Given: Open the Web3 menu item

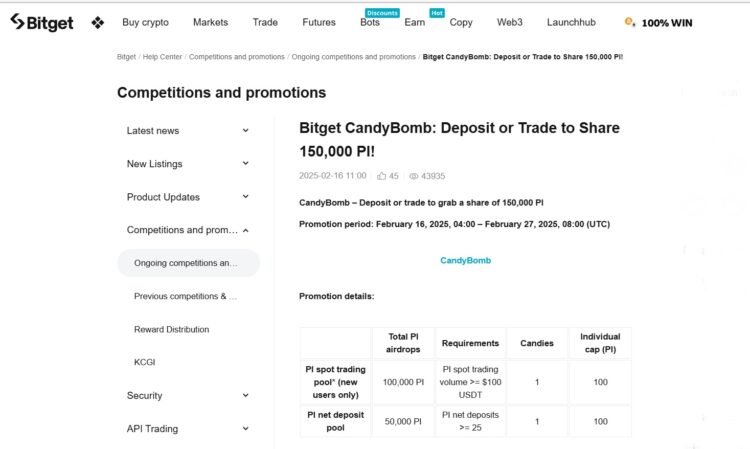Looking at the screenshot, I should [x=509, y=22].
